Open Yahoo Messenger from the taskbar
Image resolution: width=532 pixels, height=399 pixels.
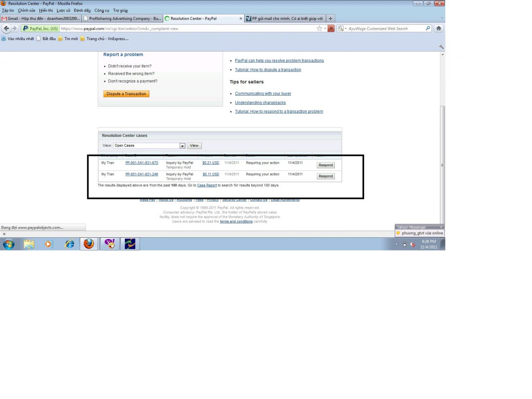click(110, 244)
